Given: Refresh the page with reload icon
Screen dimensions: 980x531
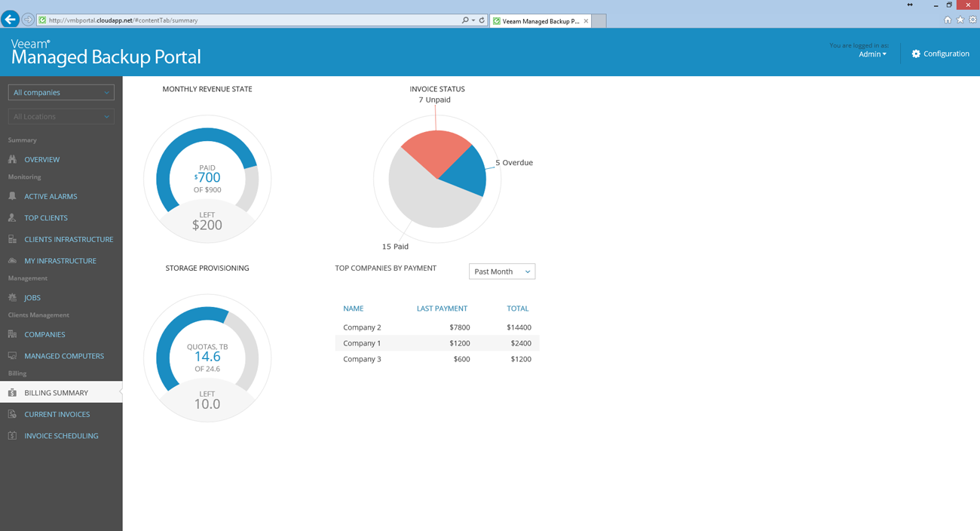Looking at the screenshot, I should pos(482,20).
